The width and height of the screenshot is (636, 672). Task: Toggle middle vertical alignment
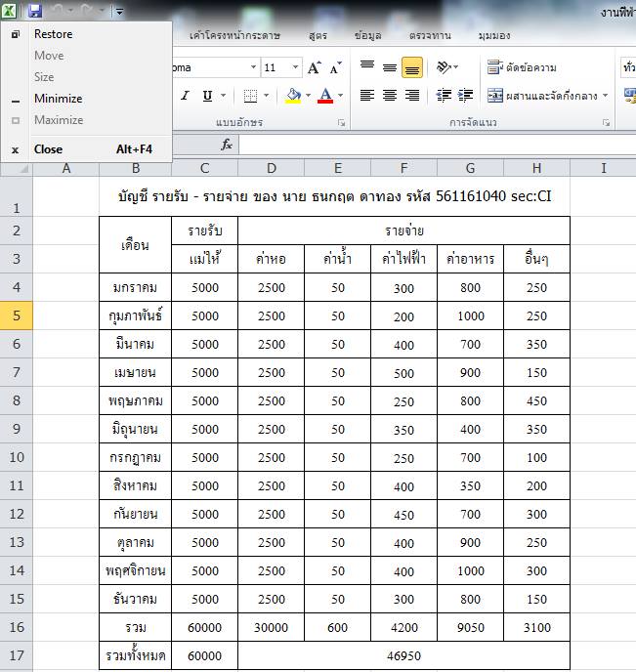coord(390,67)
